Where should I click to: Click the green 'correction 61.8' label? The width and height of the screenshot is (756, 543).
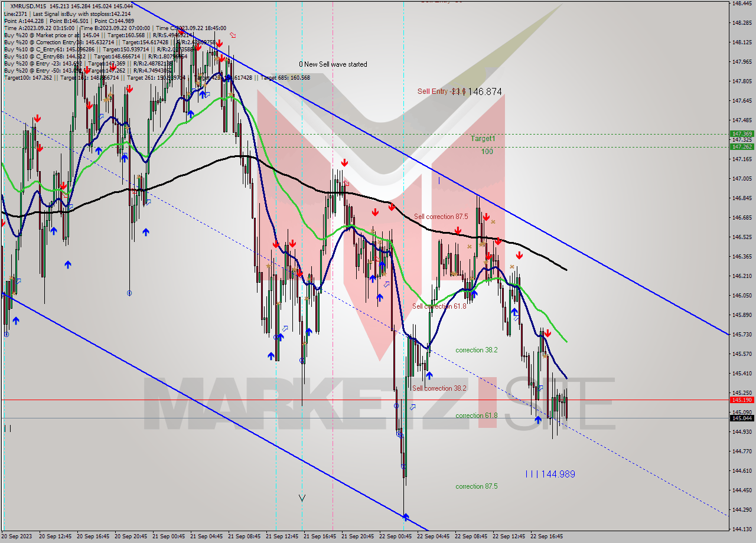[476, 416]
